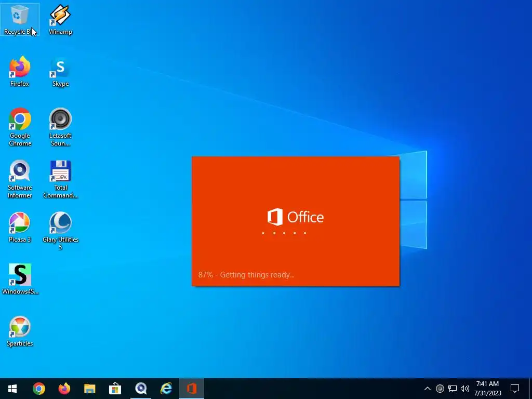Click the '87% - Getting things ready...' text

click(x=246, y=275)
